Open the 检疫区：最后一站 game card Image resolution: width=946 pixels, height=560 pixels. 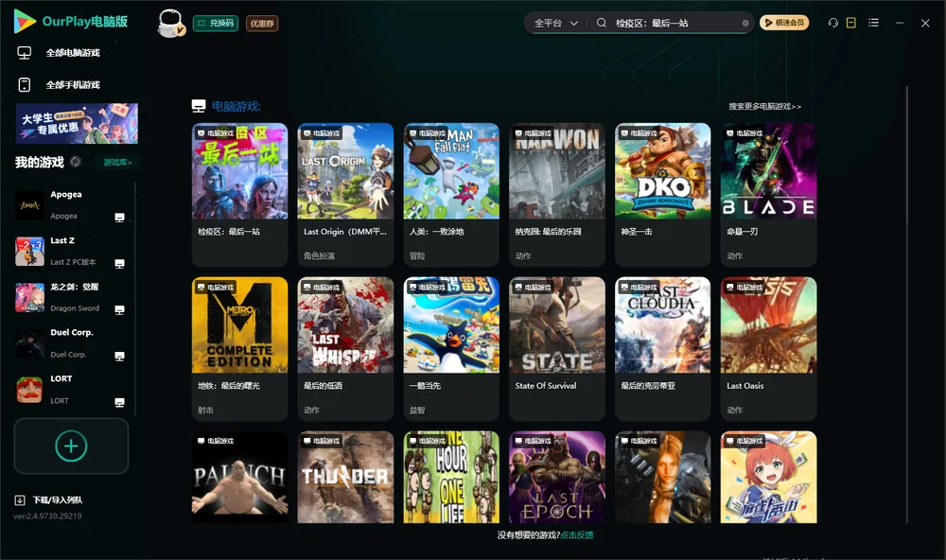point(239,194)
